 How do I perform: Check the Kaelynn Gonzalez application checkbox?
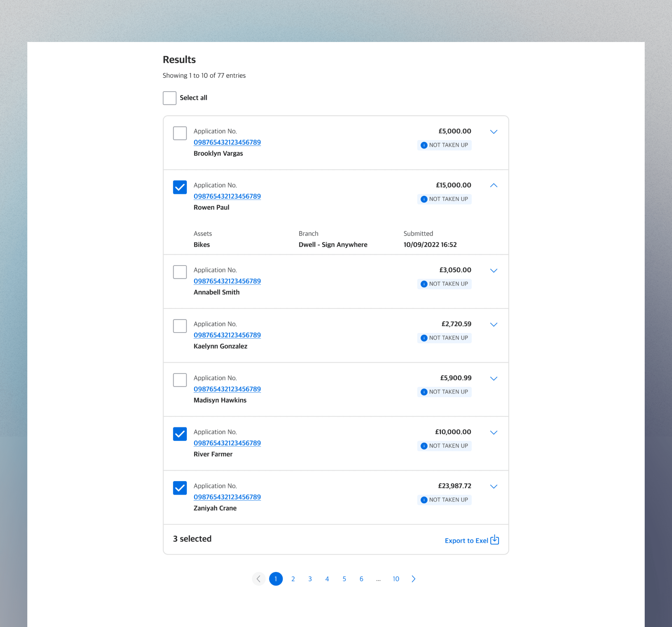pyautogui.click(x=180, y=326)
